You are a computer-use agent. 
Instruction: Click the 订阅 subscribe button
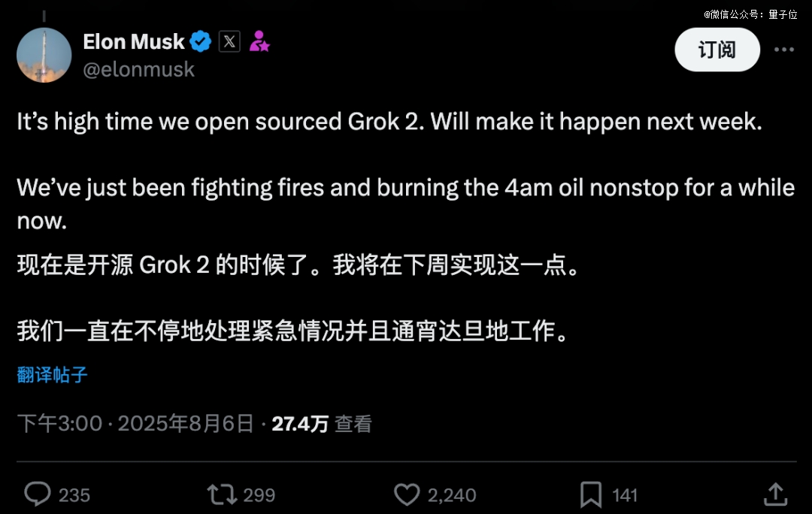coord(717,50)
